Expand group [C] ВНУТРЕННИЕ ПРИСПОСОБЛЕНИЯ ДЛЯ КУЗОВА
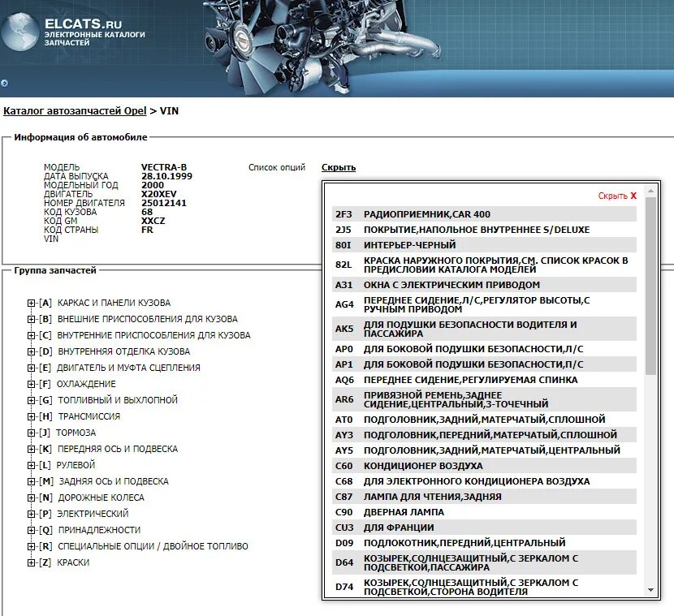 coord(31,335)
